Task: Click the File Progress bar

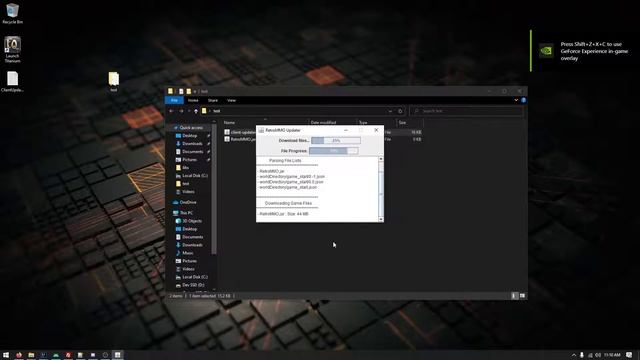Action: [x=333, y=151]
